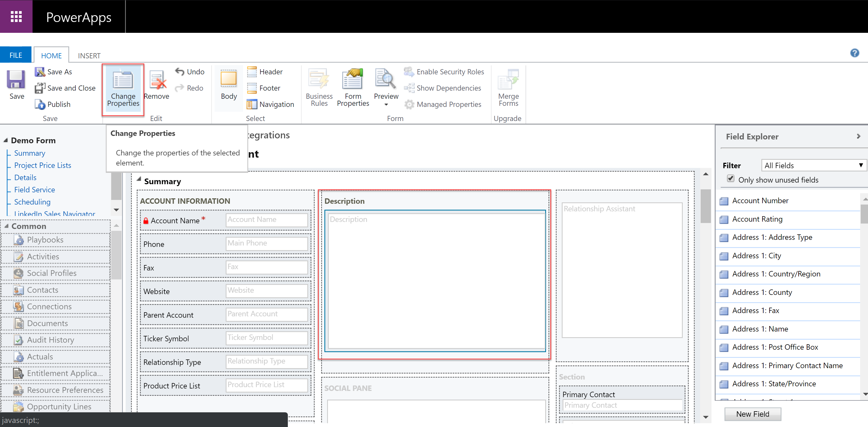
Task: Select Navigation in the Select group
Action: pyautogui.click(x=271, y=104)
